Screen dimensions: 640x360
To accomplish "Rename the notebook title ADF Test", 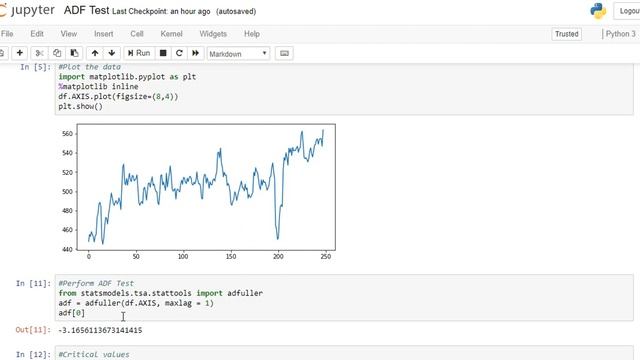I will click(87, 10).
